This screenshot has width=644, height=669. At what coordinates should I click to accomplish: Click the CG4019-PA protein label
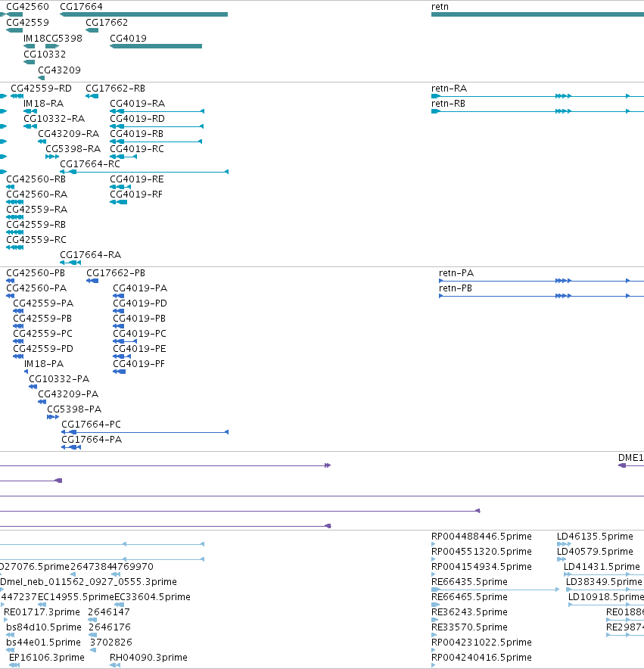[x=140, y=288]
